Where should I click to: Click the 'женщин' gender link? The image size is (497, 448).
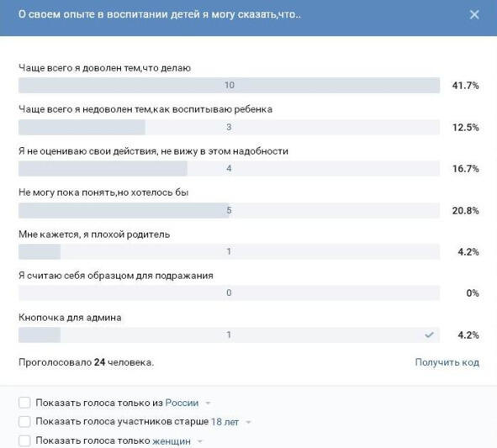pyautogui.click(x=172, y=441)
